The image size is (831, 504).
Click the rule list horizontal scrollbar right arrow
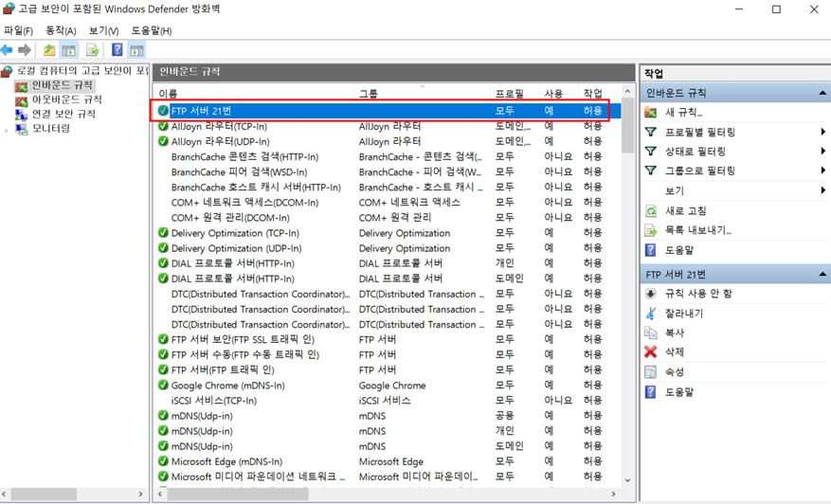pyautogui.click(x=613, y=494)
